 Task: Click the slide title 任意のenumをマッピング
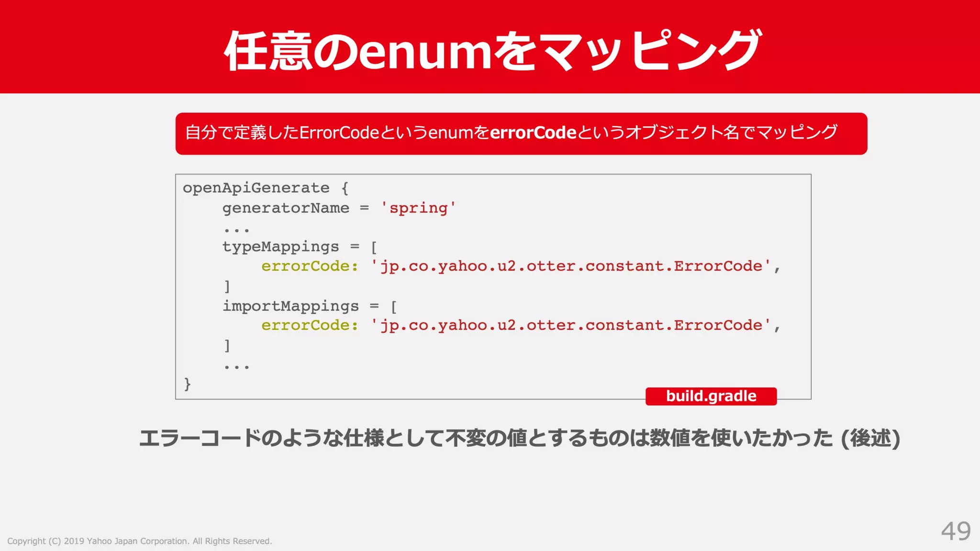coord(492,50)
